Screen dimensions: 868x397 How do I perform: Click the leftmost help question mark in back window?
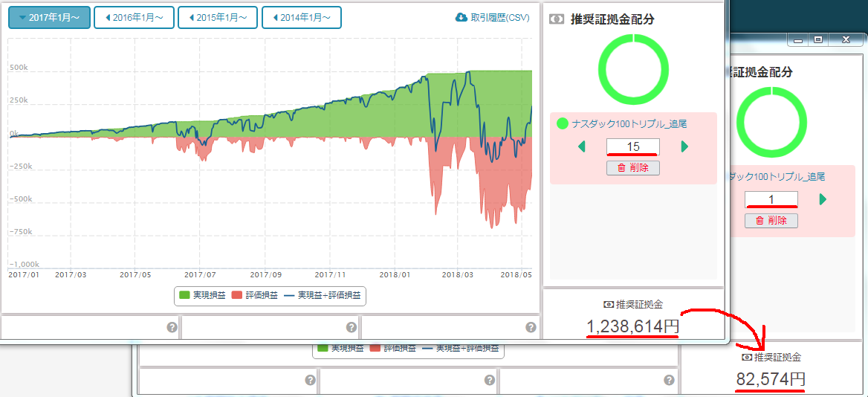tap(311, 381)
